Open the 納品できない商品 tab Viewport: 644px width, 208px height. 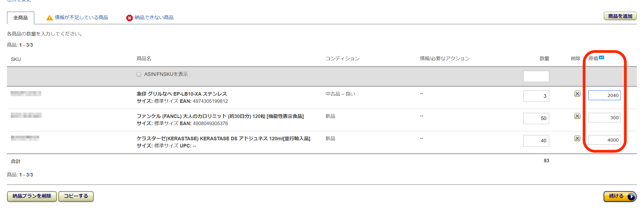coord(154,17)
